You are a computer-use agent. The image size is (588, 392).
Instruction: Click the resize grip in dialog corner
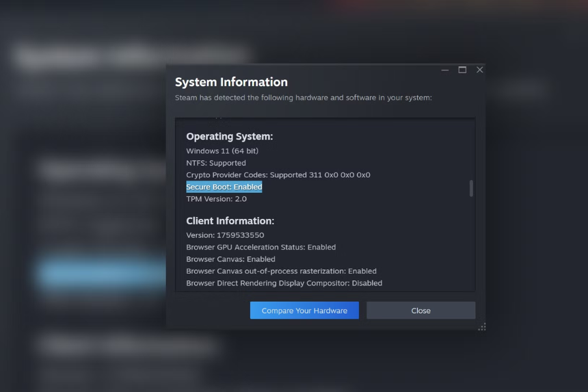coord(482,327)
